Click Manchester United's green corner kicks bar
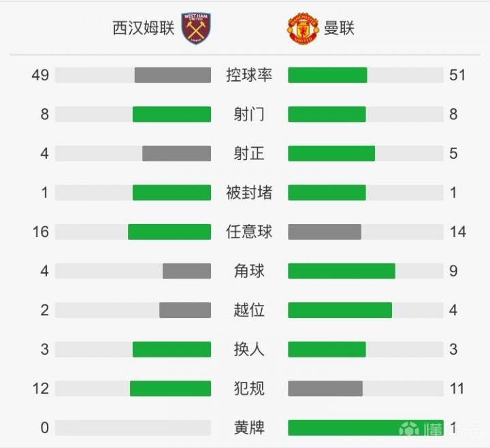This screenshot has width=490, height=448. click(x=342, y=271)
